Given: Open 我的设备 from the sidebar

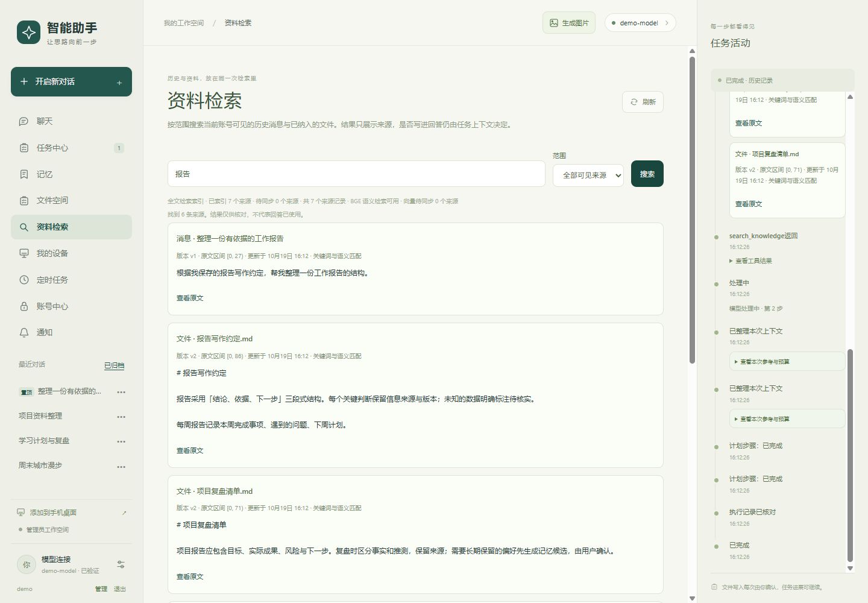Looking at the screenshot, I should (x=71, y=253).
